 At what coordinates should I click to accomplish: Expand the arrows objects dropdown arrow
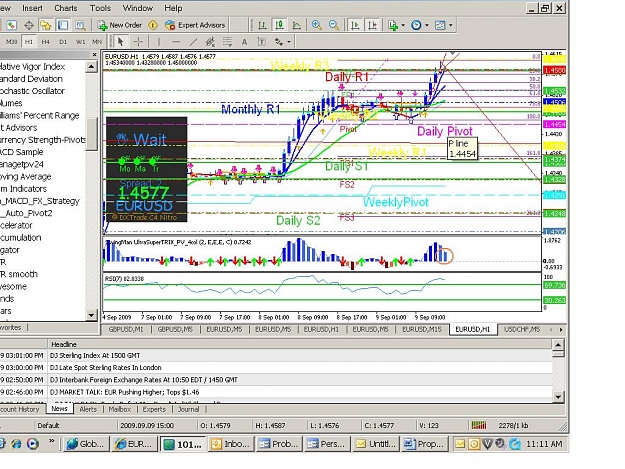pos(289,41)
